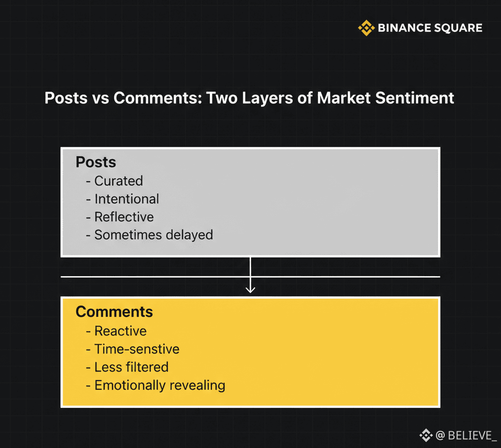Click the Binance Square logo icon

click(366, 28)
